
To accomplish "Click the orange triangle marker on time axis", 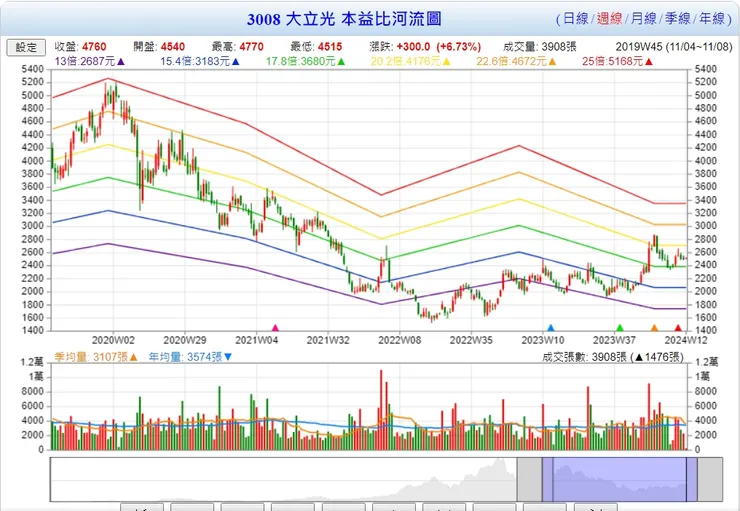I will coord(654,327).
